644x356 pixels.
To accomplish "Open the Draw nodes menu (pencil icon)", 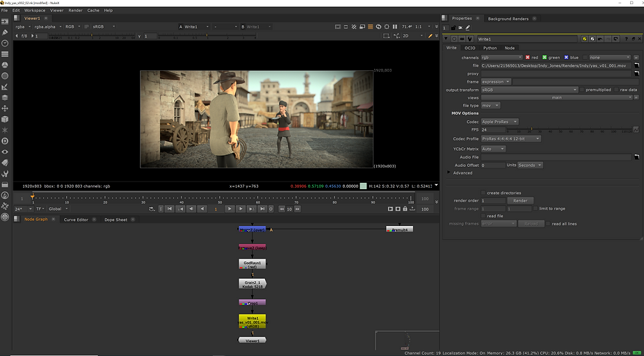I will click(x=5, y=32).
